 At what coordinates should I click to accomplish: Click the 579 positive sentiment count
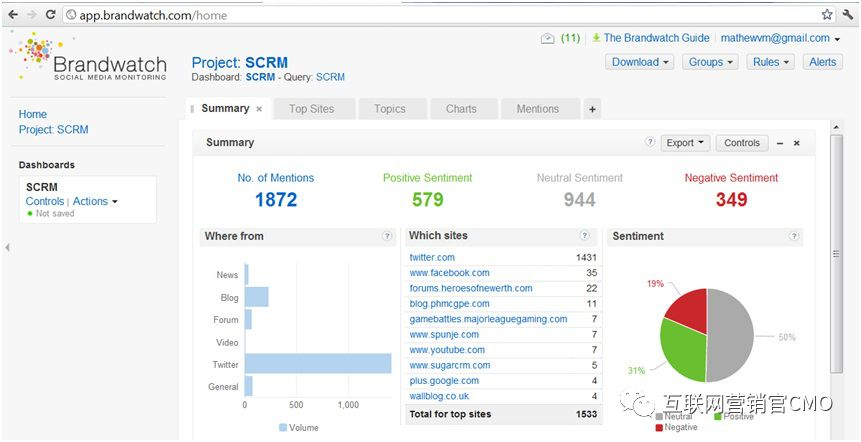click(x=427, y=199)
